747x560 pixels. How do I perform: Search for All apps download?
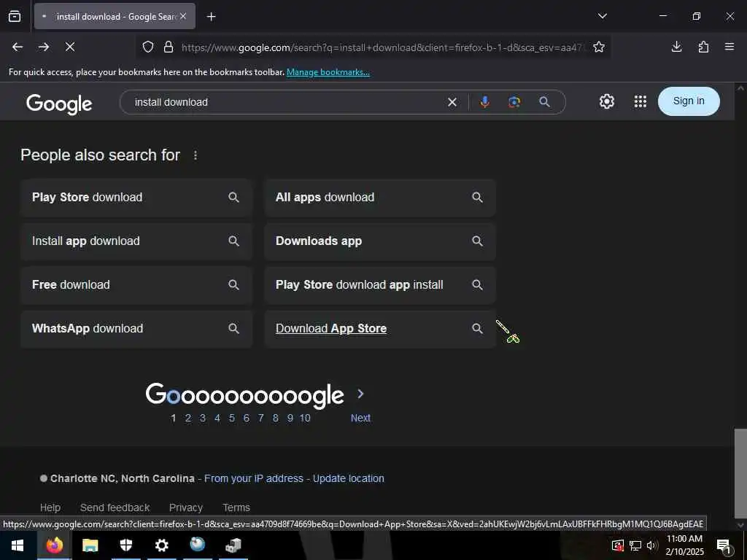click(379, 198)
